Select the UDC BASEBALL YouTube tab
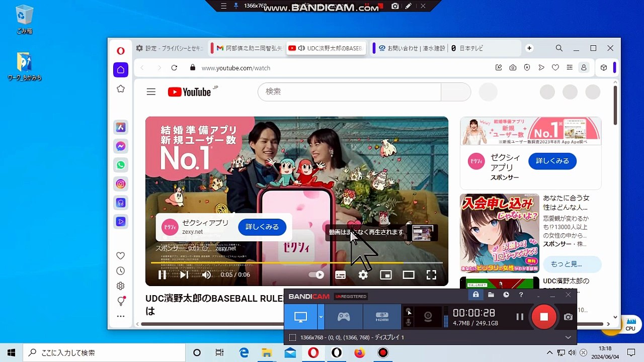The image size is (644, 362). [x=326, y=48]
